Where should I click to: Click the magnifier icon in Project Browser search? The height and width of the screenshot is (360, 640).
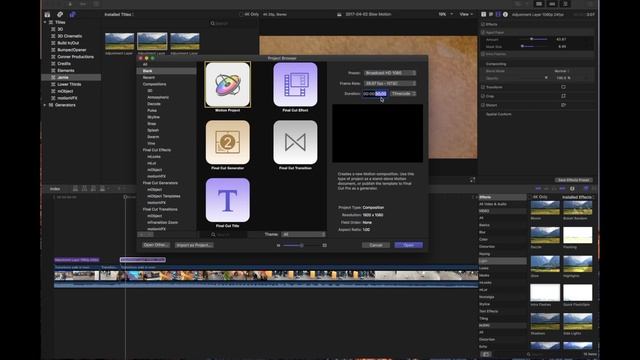coord(213,235)
